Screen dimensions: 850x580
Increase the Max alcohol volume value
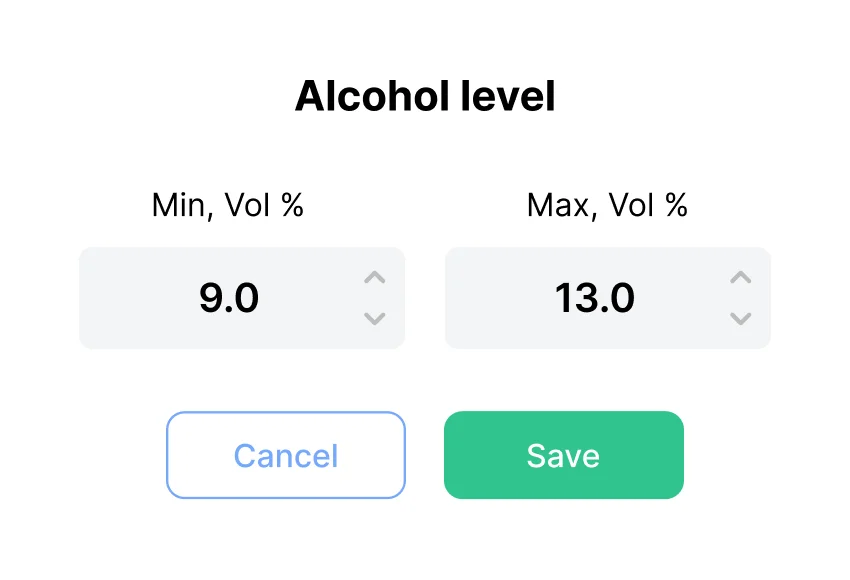click(x=741, y=278)
